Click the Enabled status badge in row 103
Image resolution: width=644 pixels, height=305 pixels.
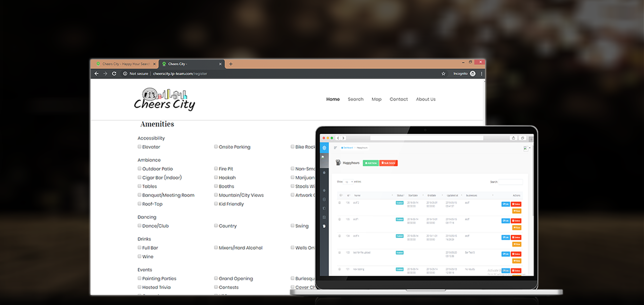400,252
